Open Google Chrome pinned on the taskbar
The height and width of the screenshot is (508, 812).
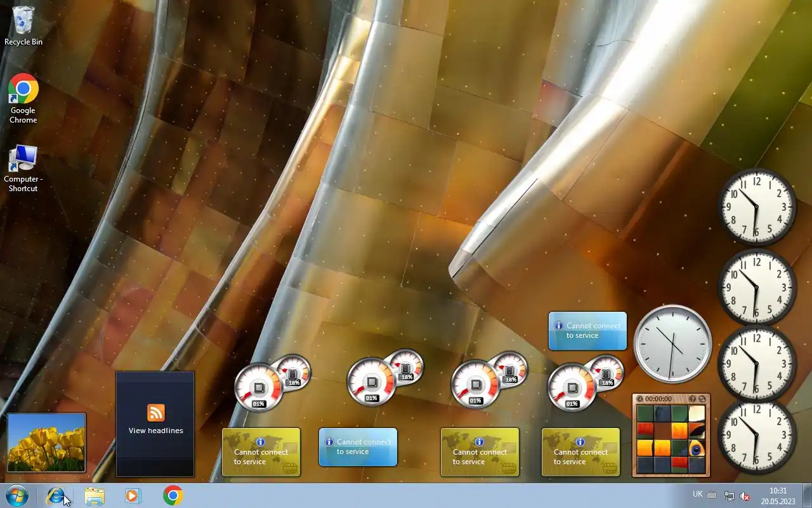click(x=173, y=496)
